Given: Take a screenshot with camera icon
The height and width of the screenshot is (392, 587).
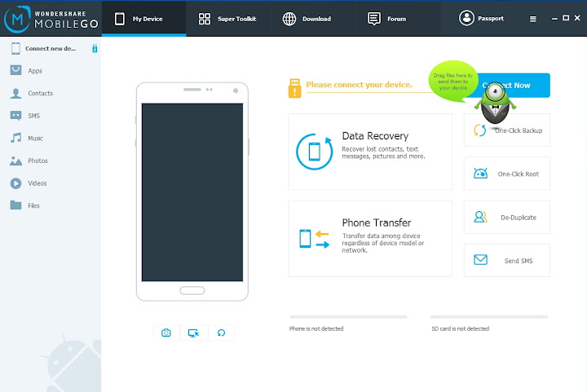Looking at the screenshot, I should (166, 333).
